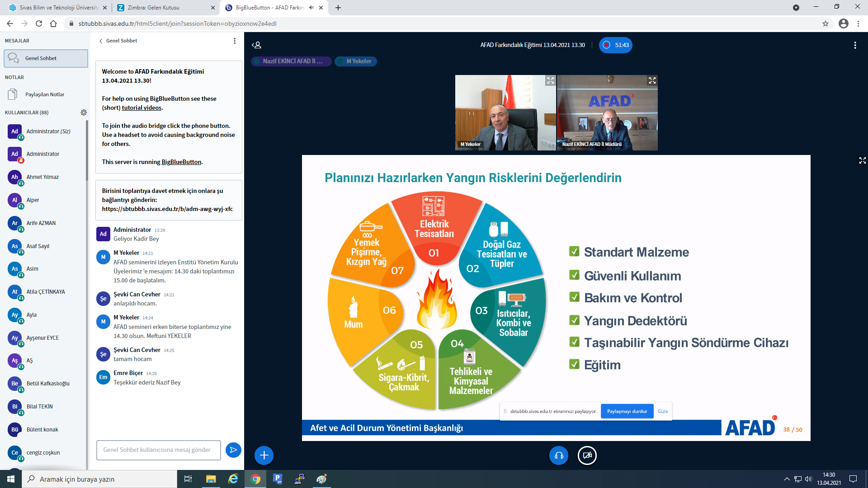The image size is (868, 488).
Task: Open Administrator (Siz) user entry
Action: pos(45,131)
